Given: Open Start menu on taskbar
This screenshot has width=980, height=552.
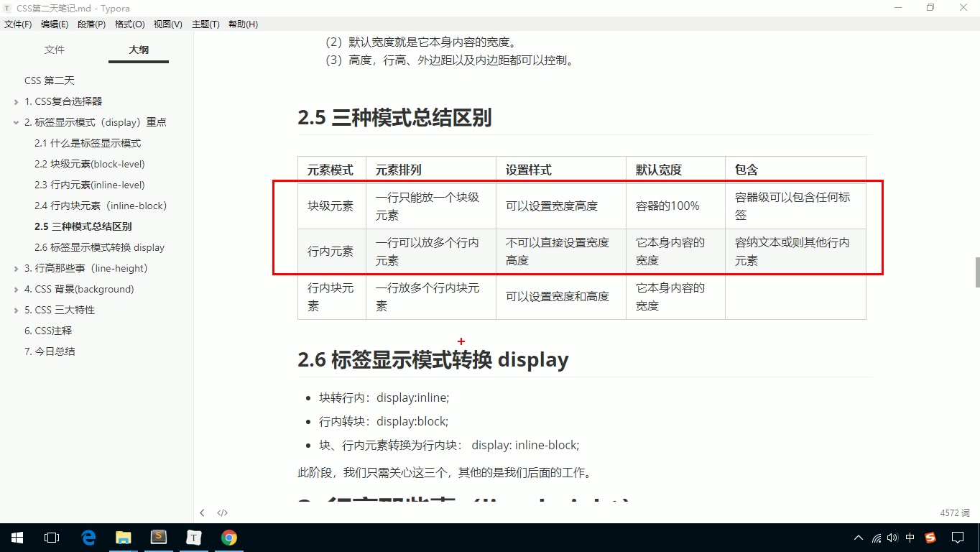Looking at the screenshot, I should point(17,538).
